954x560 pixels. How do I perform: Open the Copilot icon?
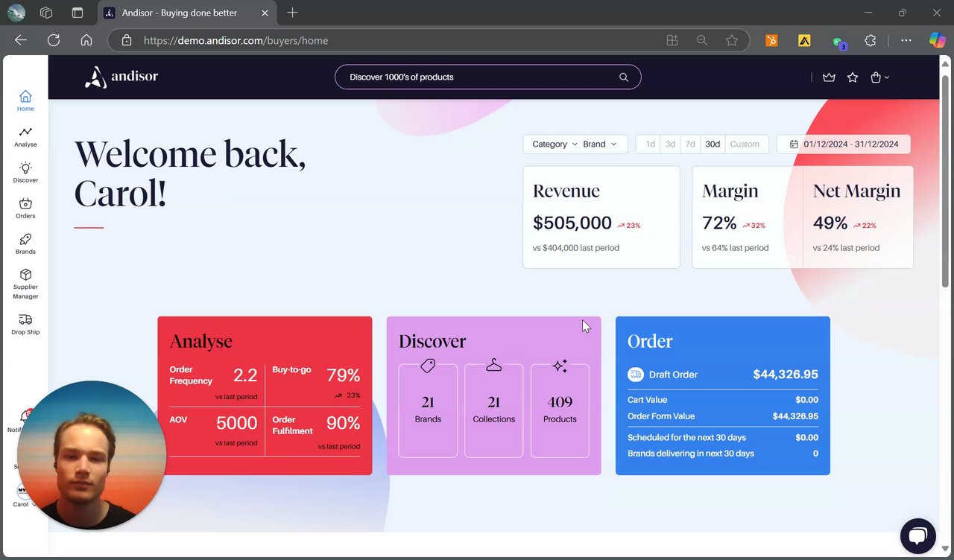[937, 40]
